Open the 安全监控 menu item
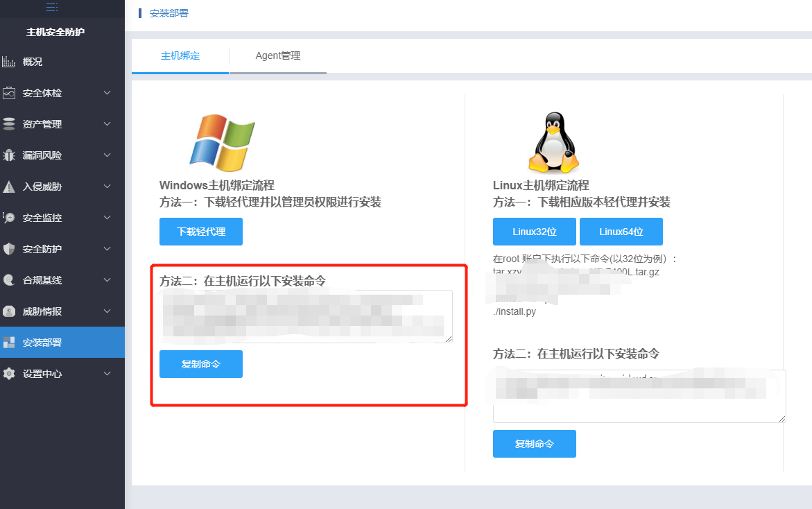This screenshot has width=812, height=509. 62,218
